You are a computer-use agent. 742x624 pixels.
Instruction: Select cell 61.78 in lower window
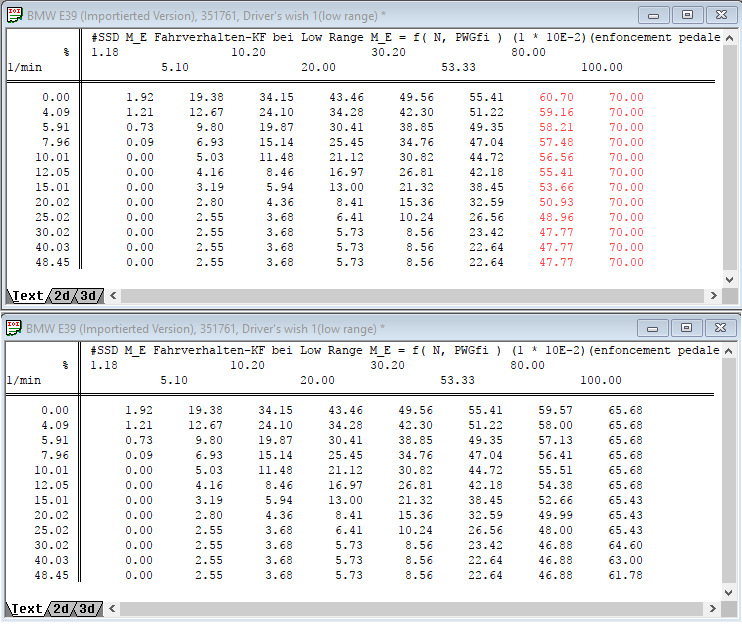pyautogui.click(x=625, y=575)
